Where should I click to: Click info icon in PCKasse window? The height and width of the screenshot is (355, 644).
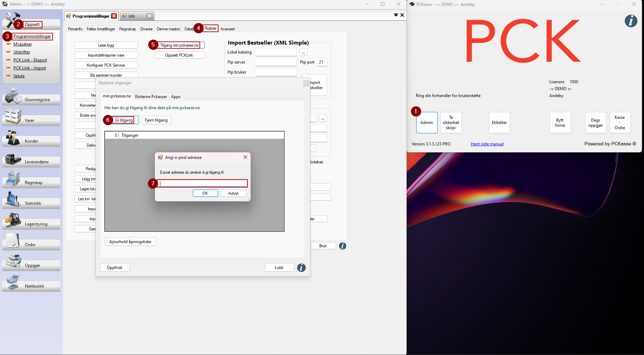pyautogui.click(x=631, y=21)
